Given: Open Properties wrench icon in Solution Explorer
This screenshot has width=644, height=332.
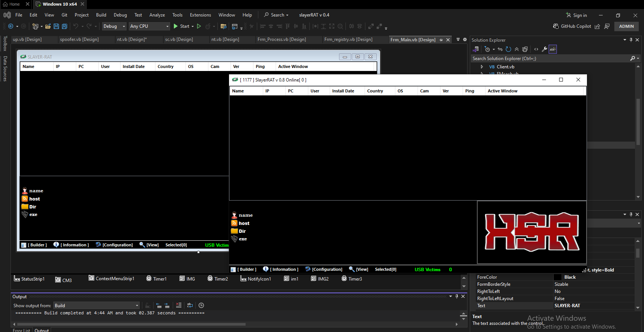Looking at the screenshot, I should (x=544, y=49).
